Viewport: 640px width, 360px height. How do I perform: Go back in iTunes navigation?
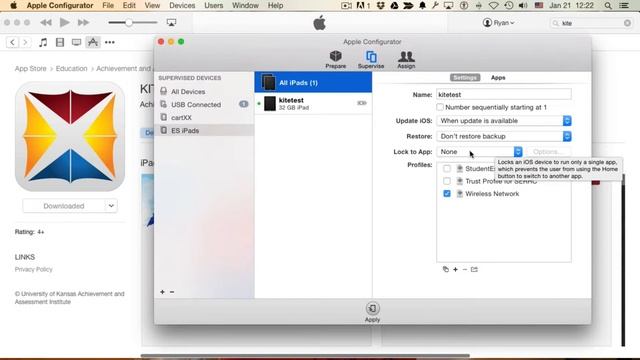tap(12, 42)
